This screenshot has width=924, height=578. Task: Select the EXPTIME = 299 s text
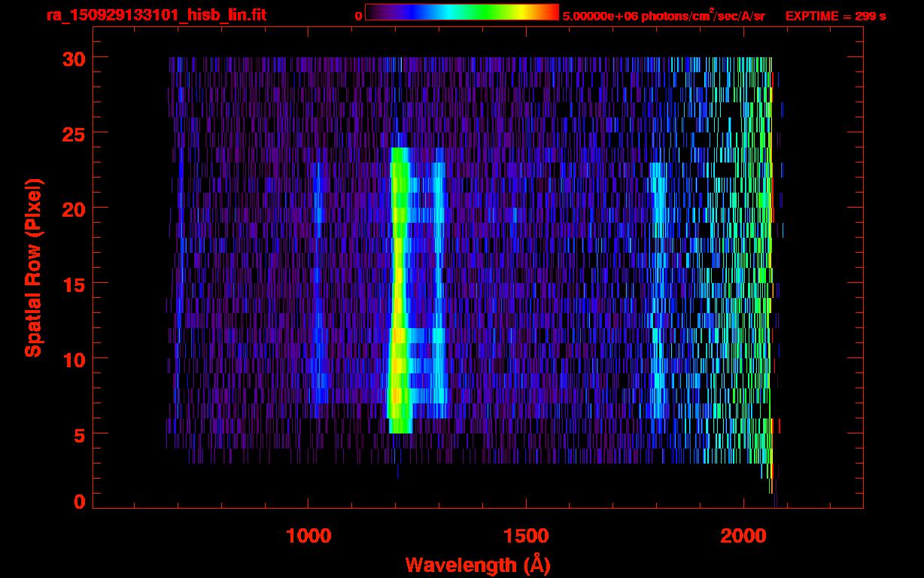tap(835, 16)
